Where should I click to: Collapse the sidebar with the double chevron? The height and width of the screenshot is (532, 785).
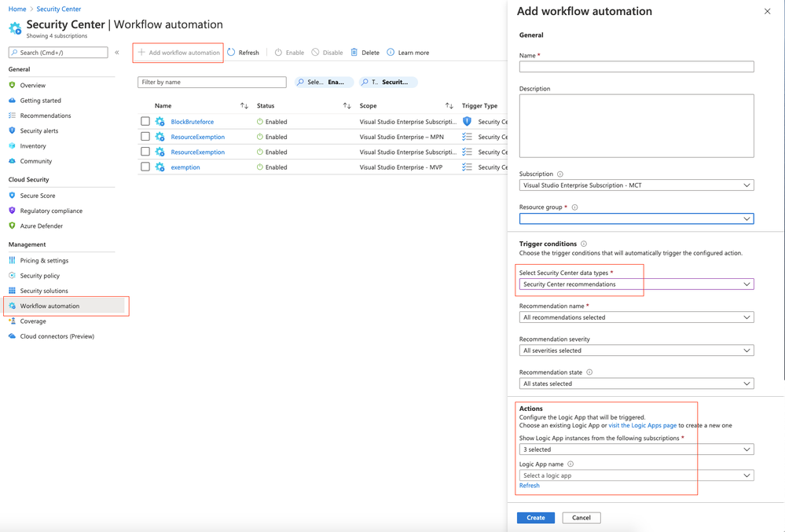point(116,52)
